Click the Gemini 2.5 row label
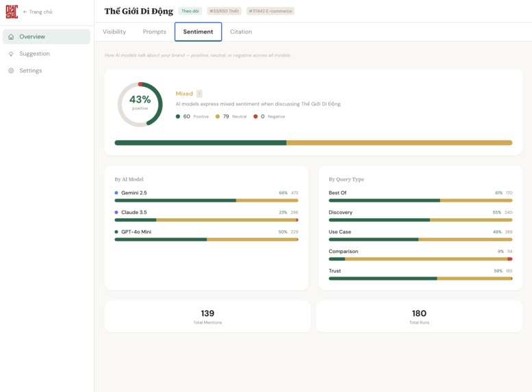Screen dimensions: 532x392 pyautogui.click(x=134, y=193)
